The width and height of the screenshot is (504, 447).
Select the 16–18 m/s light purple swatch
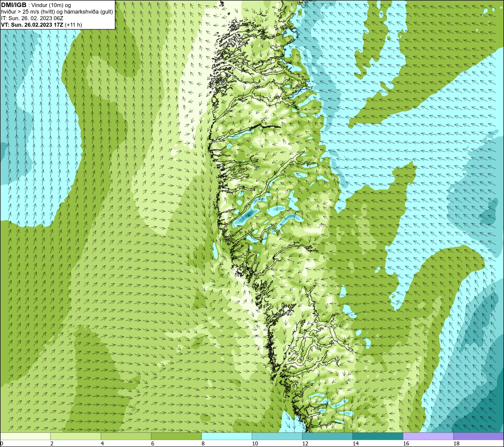click(428, 436)
